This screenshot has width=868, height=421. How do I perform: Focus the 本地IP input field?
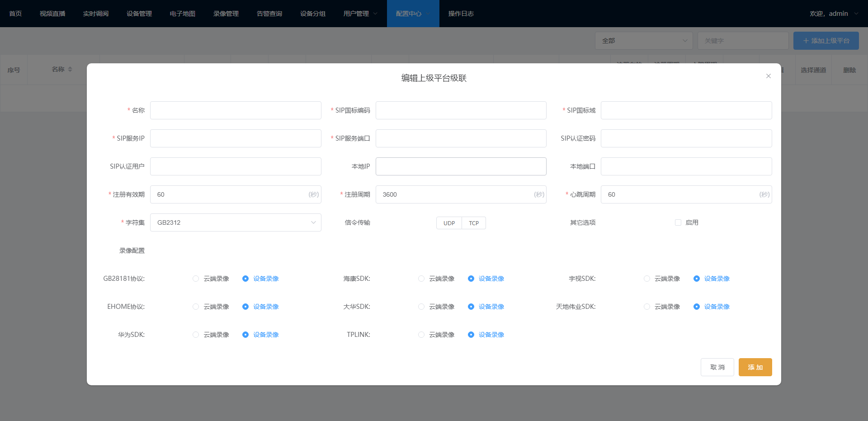coord(461,166)
